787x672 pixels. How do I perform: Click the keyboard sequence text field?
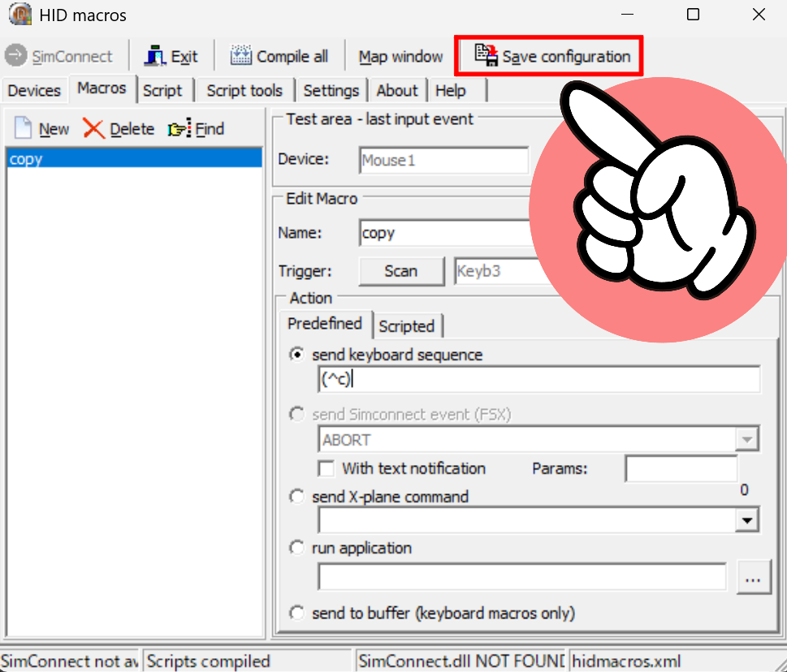tap(538, 379)
